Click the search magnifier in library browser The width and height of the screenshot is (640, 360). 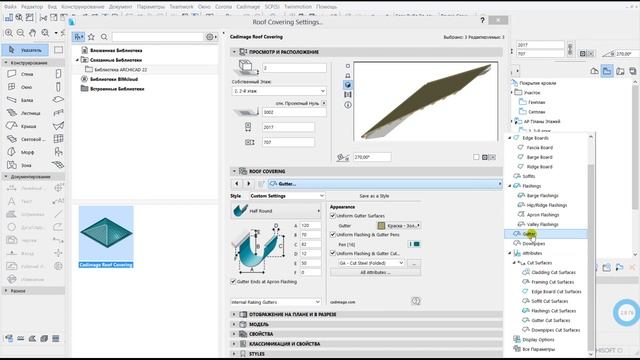click(x=104, y=37)
